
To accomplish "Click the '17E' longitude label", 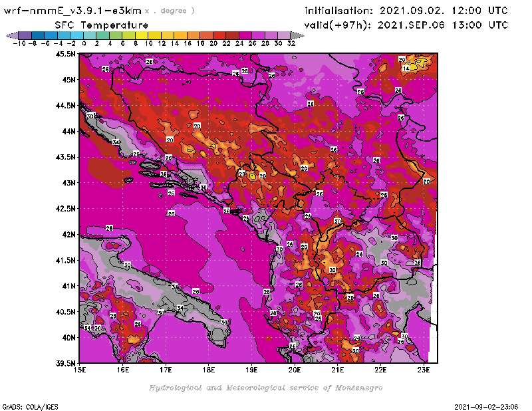I will tap(166, 370).
